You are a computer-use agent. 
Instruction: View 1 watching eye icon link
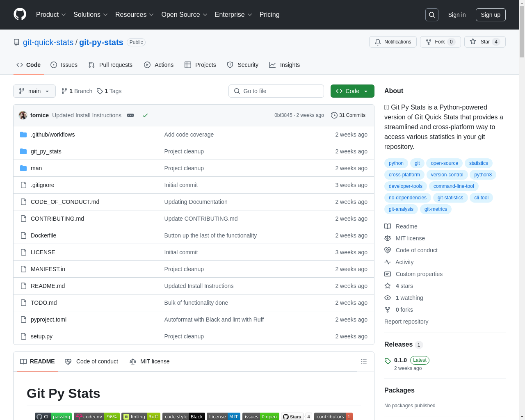[x=388, y=298]
